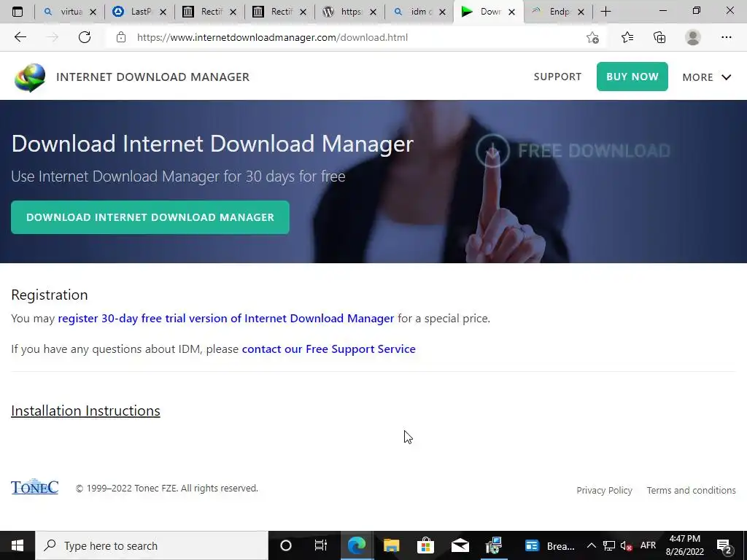View site info via the lock icon
Viewport: 747px width, 560px height.
(121, 37)
